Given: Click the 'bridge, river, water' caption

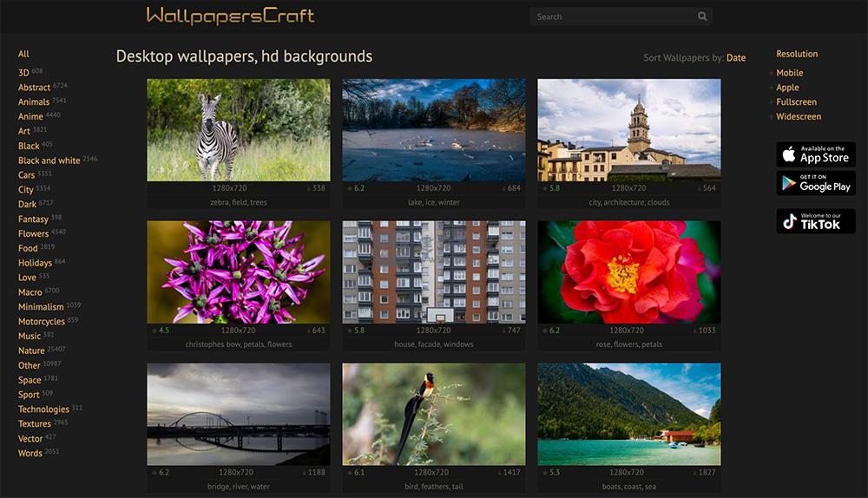Looking at the screenshot, I should [x=239, y=487].
